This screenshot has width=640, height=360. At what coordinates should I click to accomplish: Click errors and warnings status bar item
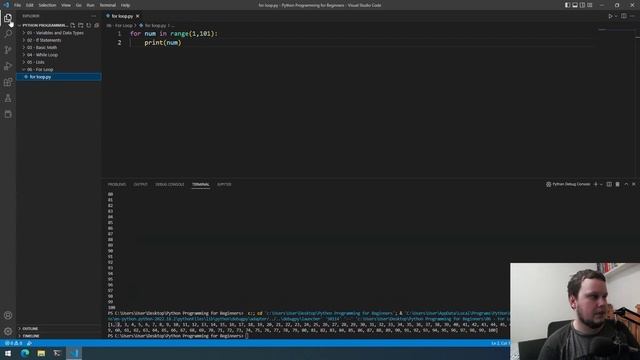pyautogui.click(x=13, y=343)
